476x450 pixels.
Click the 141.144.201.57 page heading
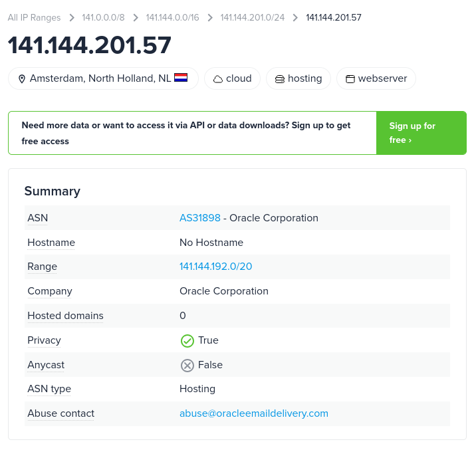coord(90,45)
